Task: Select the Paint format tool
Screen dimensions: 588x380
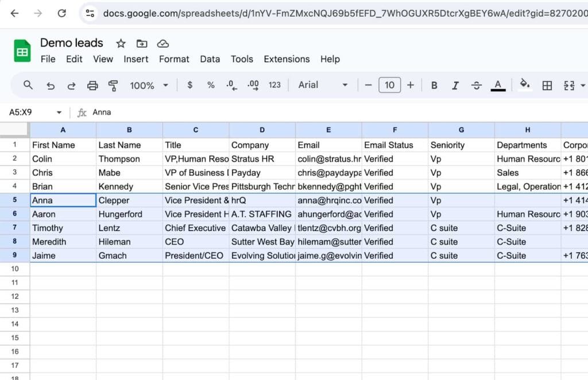Action: [113, 85]
